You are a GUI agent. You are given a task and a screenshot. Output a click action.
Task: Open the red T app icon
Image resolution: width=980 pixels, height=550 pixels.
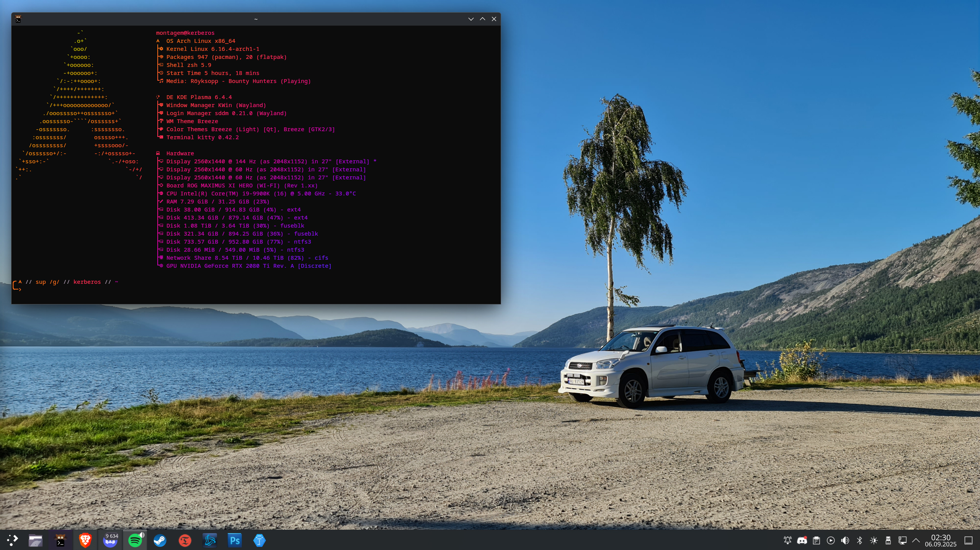pyautogui.click(x=185, y=540)
